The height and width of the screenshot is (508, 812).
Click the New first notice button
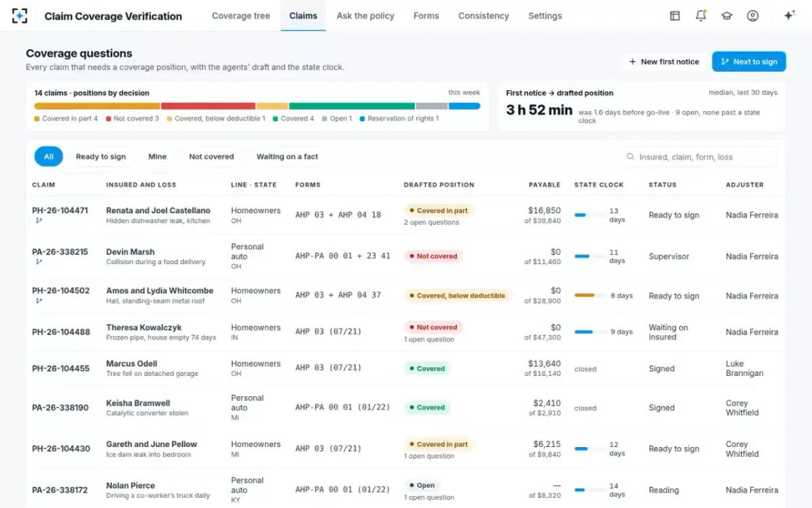[664, 62]
